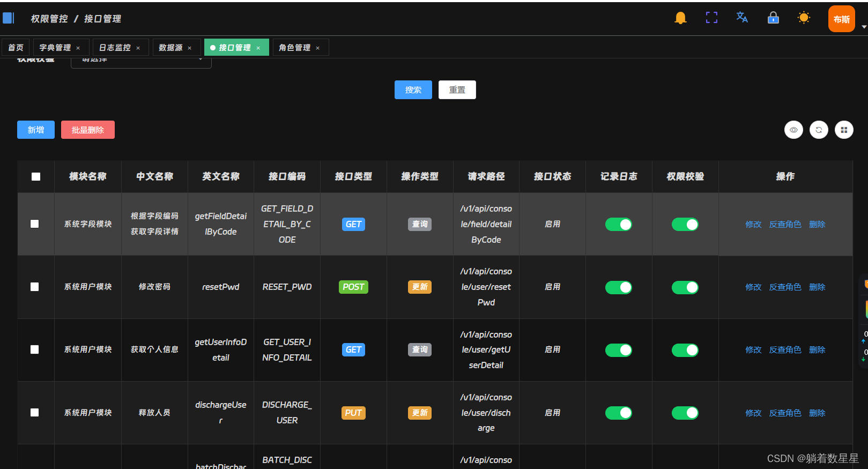Toggle 权限校验 for resetPwd row
Image resolution: width=868 pixels, height=469 pixels.
[x=685, y=287]
